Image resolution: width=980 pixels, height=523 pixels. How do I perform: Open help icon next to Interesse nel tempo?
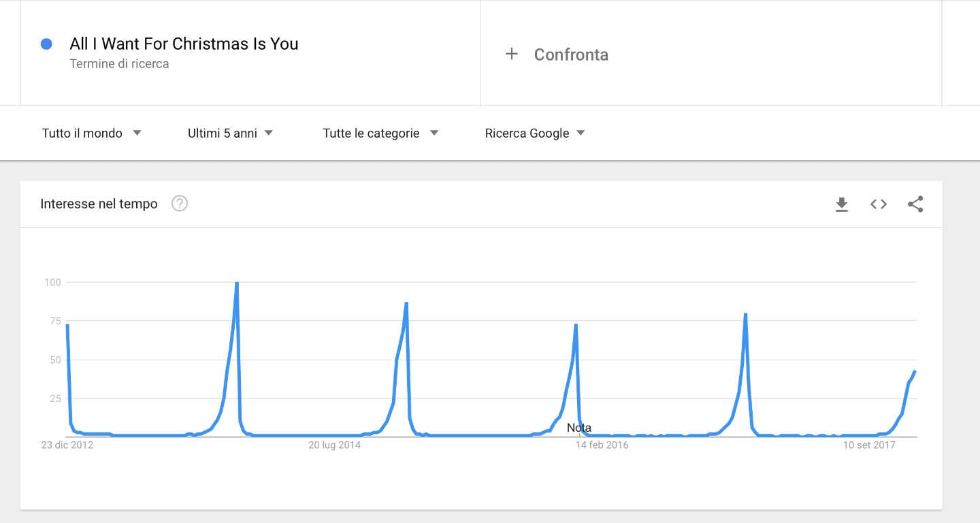pos(180,204)
